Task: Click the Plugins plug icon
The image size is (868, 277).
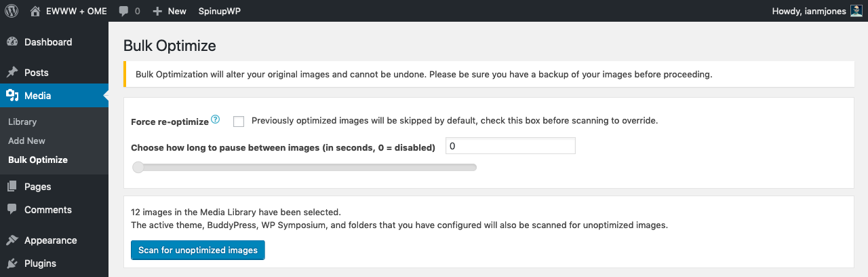Action: [12, 263]
